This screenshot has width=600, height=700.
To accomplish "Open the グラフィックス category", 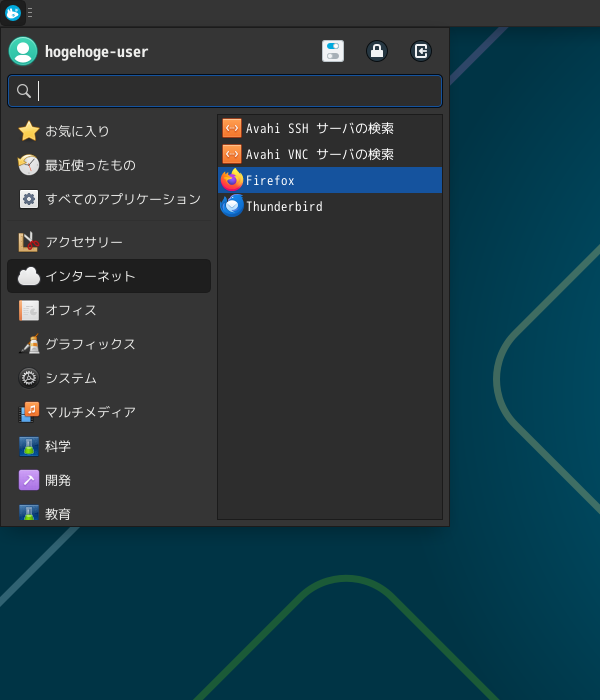I will pos(109,344).
